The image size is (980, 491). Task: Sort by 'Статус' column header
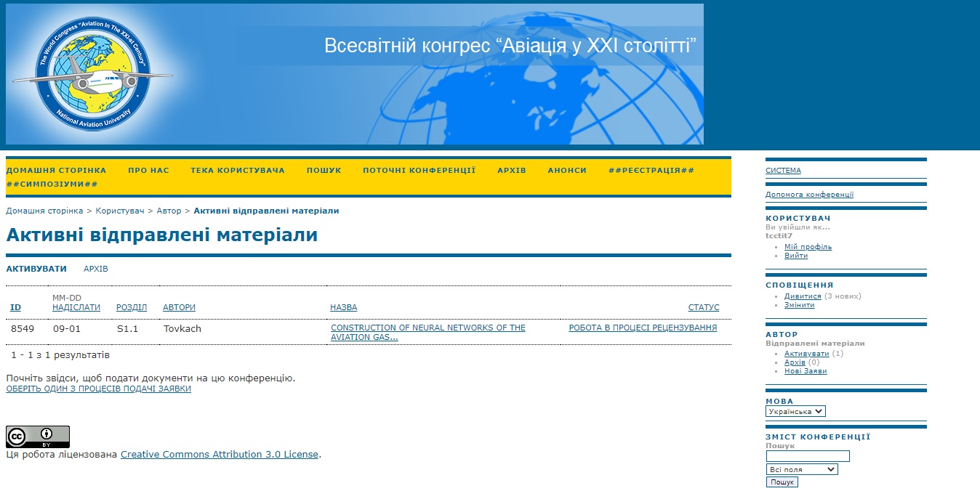704,307
